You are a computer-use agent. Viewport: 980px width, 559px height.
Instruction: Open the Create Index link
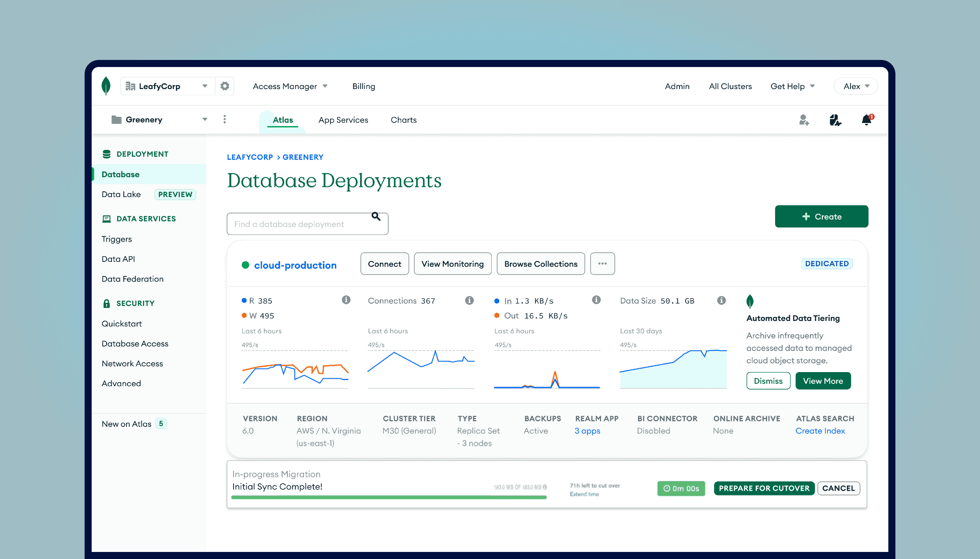click(x=820, y=431)
